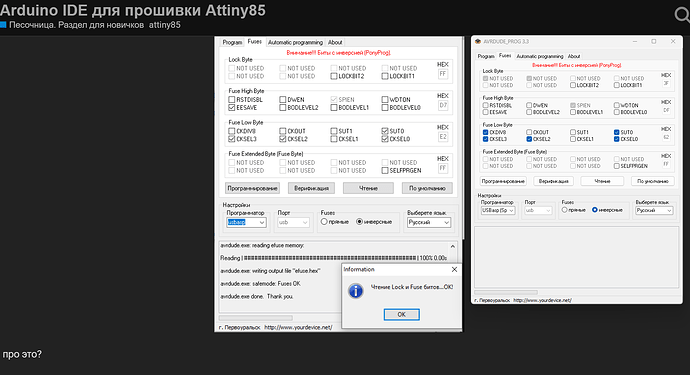This screenshot has height=375, width=690.
Task: Toggle RSTDISBL in the AVRDUDE_PROG 3.3 window
Action: click(x=485, y=105)
